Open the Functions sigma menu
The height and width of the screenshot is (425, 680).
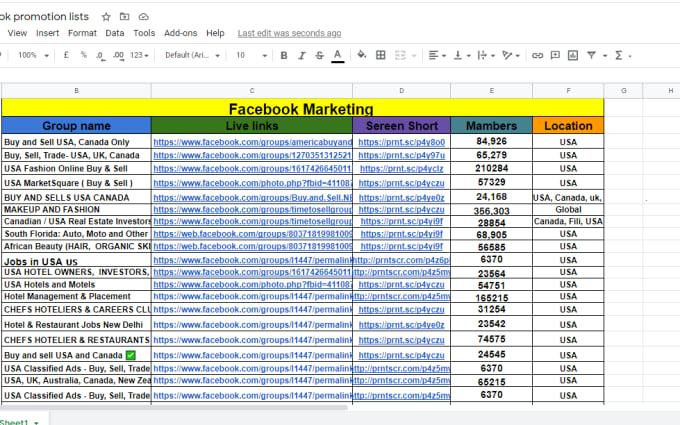tap(622, 56)
